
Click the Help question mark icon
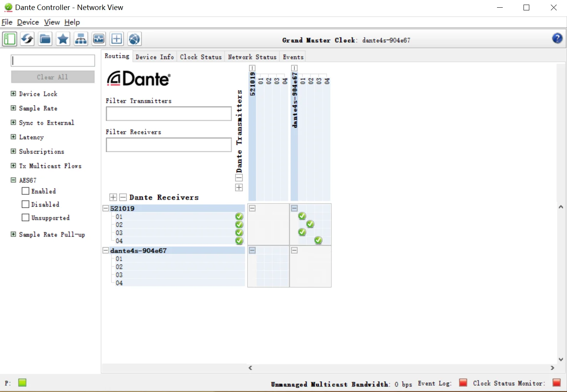coord(557,38)
